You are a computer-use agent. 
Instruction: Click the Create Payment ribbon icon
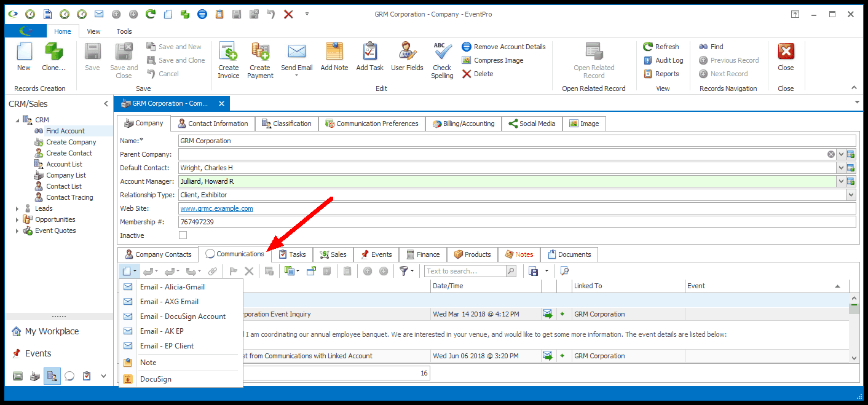pos(260,51)
